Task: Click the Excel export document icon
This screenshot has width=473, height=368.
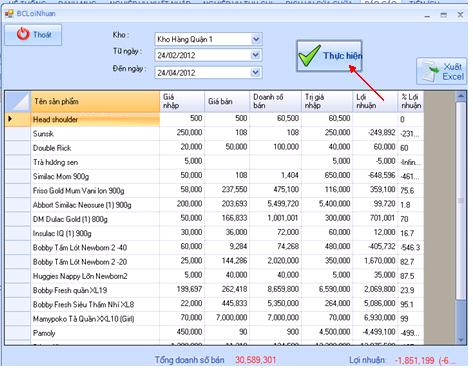Action: click(x=430, y=71)
